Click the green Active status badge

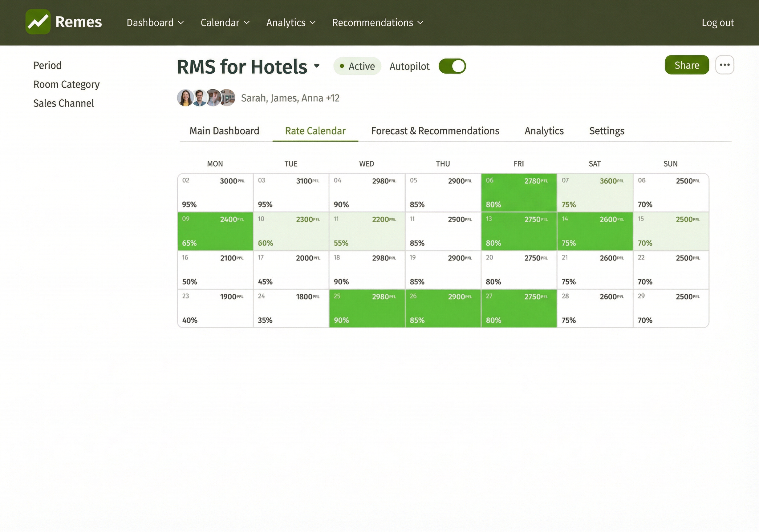click(357, 66)
